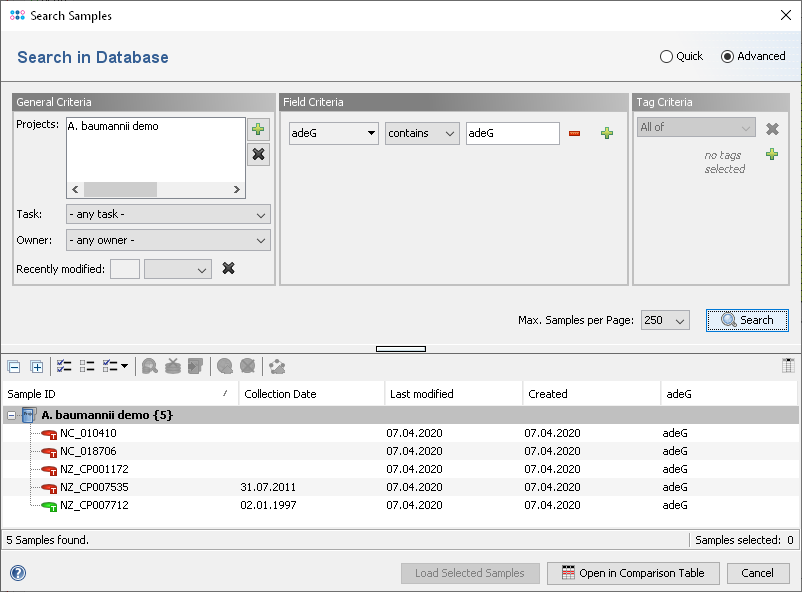802x592 pixels.
Task: Collapse all groups in results toolbar
Action: pyautogui.click(x=13, y=366)
